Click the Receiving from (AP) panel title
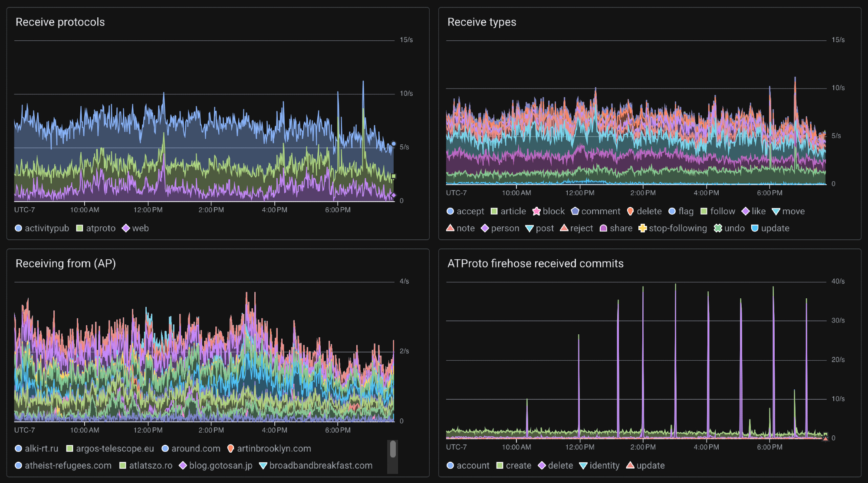The height and width of the screenshot is (483, 868). (66, 264)
